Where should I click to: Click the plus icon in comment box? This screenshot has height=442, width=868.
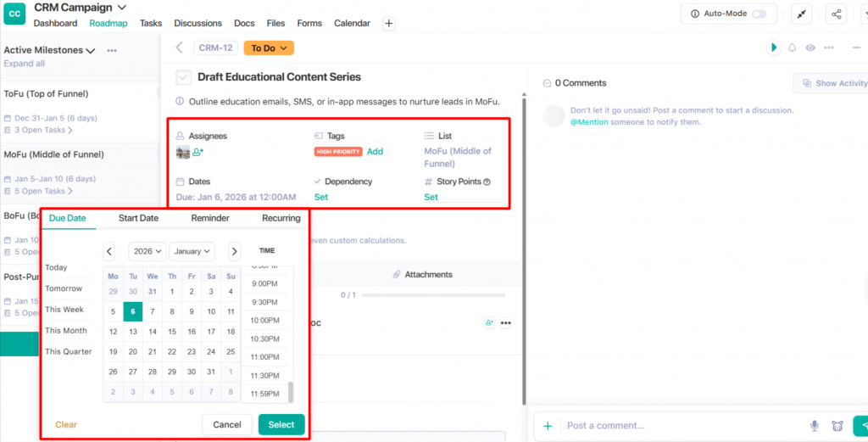tap(548, 426)
